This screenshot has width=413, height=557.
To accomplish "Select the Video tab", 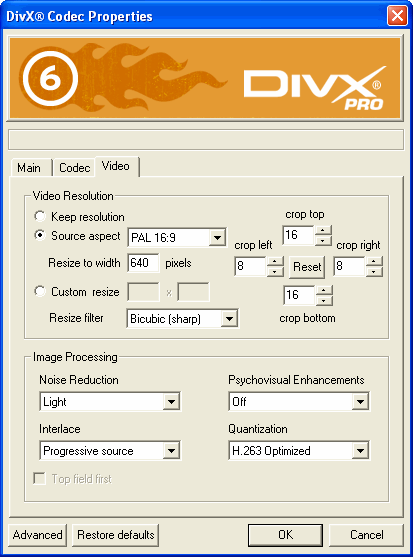I will (116, 166).
